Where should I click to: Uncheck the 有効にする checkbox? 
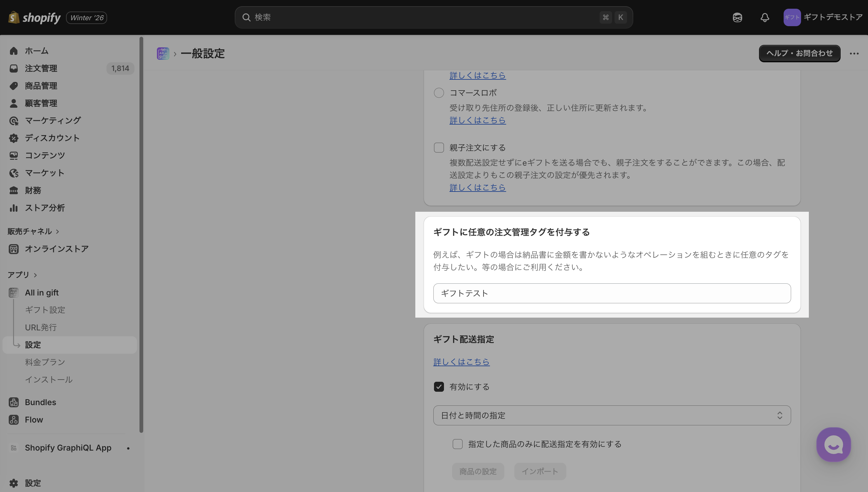click(x=439, y=386)
